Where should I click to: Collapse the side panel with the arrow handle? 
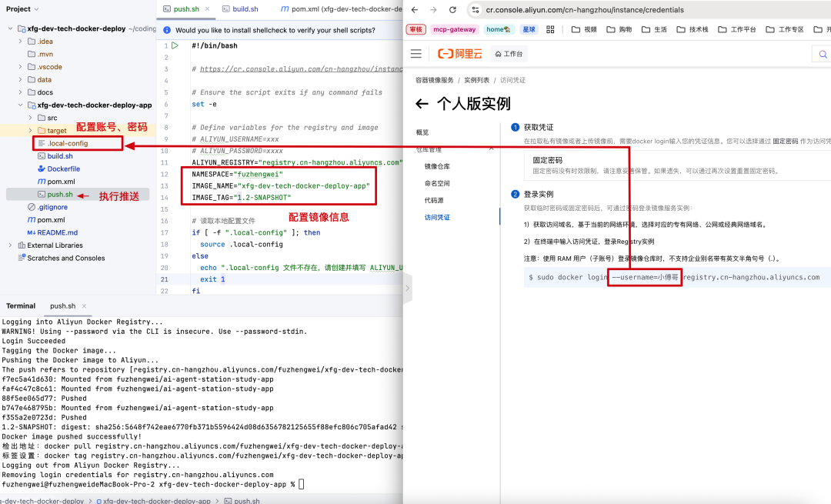click(407, 288)
